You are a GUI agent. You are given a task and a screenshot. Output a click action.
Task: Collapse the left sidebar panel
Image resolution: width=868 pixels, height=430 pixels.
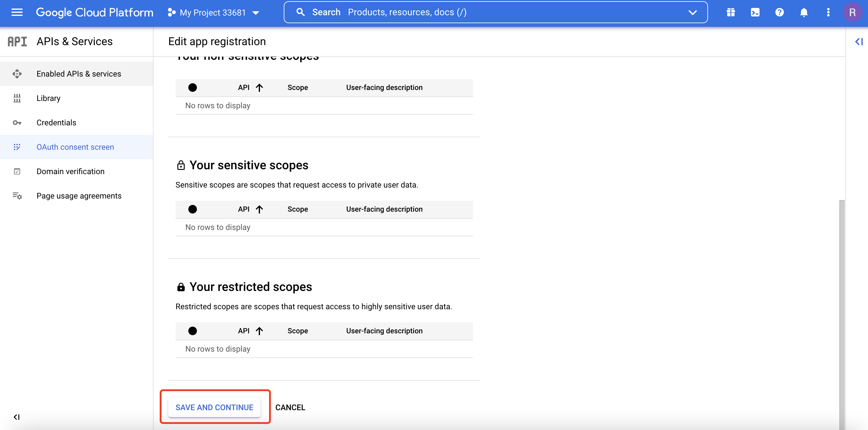tap(16, 417)
